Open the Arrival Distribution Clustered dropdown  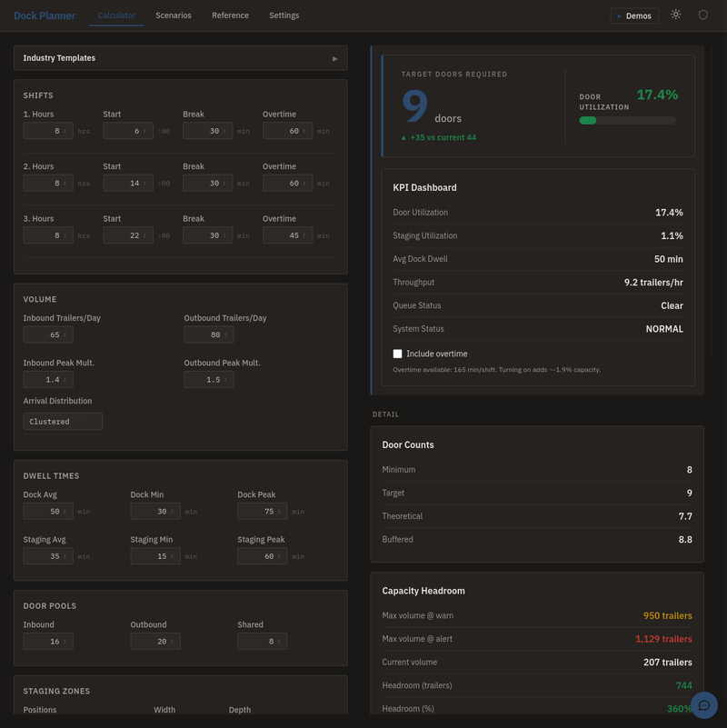click(63, 422)
